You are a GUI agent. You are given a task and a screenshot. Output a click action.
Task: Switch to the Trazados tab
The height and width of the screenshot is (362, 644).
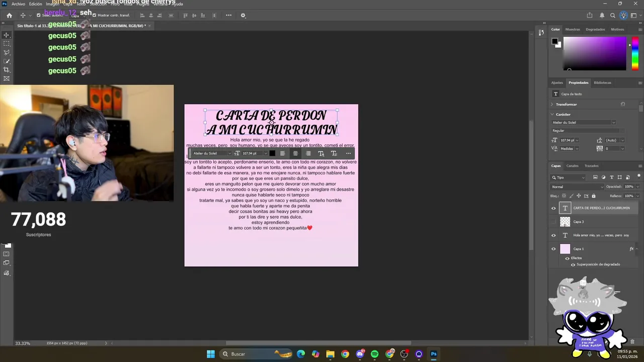coord(592,166)
